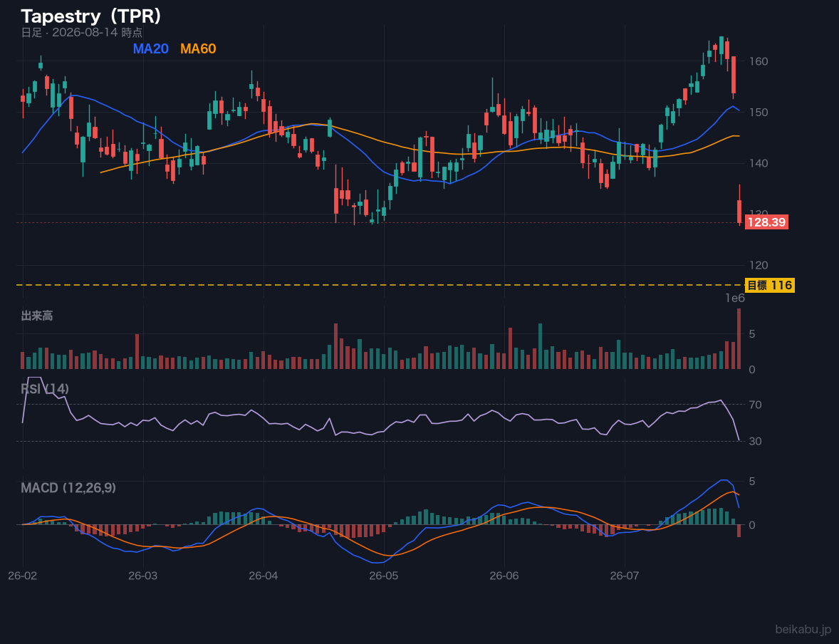
Task: Click the RSI 30 axis label
Action: click(755, 442)
